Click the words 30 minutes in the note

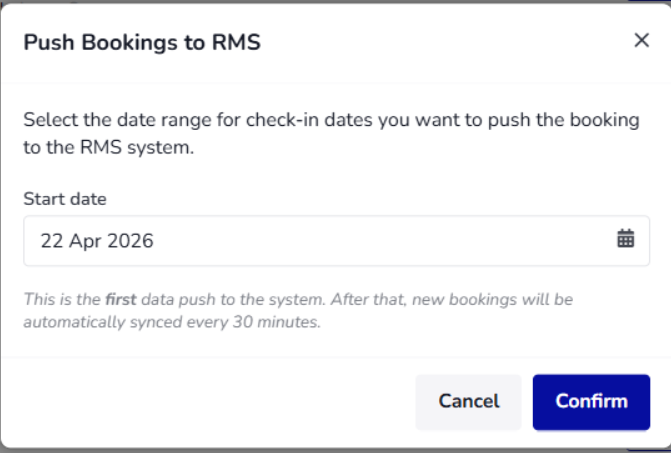[x=276, y=322]
